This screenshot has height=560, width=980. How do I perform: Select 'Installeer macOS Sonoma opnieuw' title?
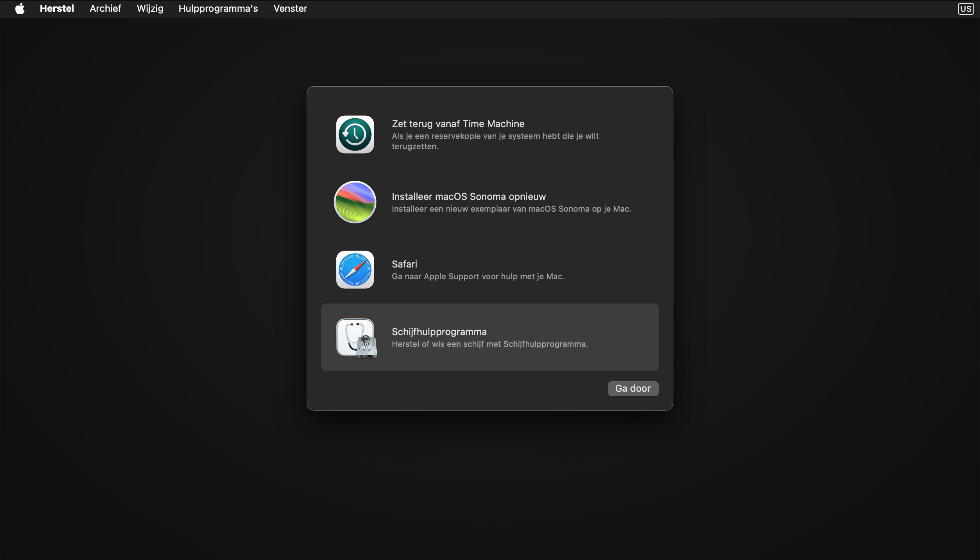point(469,197)
